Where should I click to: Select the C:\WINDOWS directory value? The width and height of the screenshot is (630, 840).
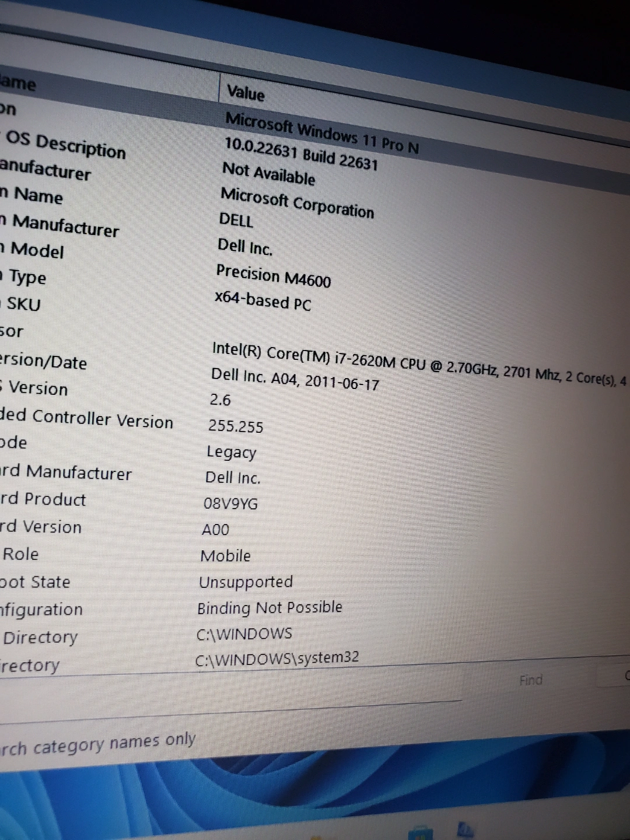tap(244, 633)
